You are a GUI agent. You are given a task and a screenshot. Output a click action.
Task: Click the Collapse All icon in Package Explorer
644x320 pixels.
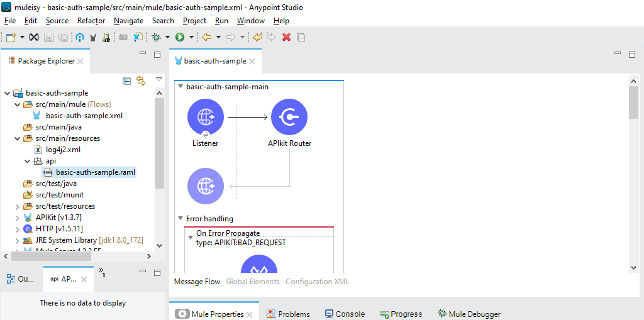pos(127,80)
